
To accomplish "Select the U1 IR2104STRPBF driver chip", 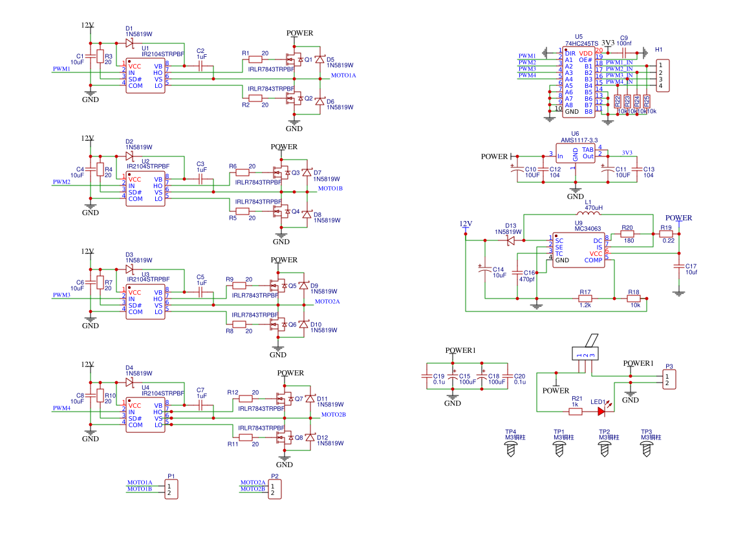I will pyautogui.click(x=145, y=76).
